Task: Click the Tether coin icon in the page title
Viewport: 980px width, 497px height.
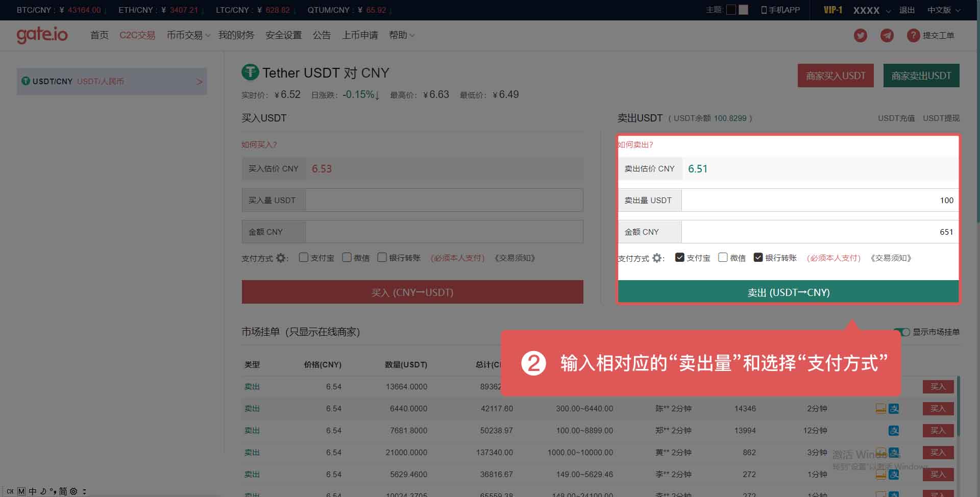Action: click(x=250, y=72)
